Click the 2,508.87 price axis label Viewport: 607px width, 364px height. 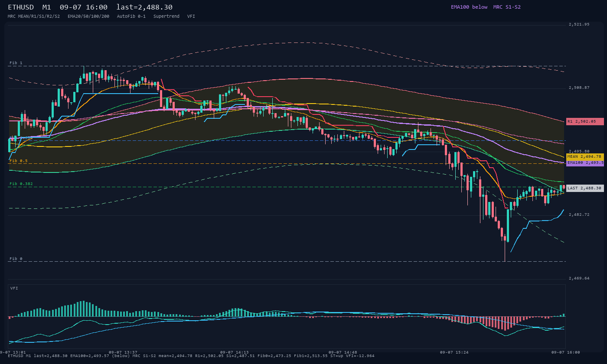coord(579,88)
